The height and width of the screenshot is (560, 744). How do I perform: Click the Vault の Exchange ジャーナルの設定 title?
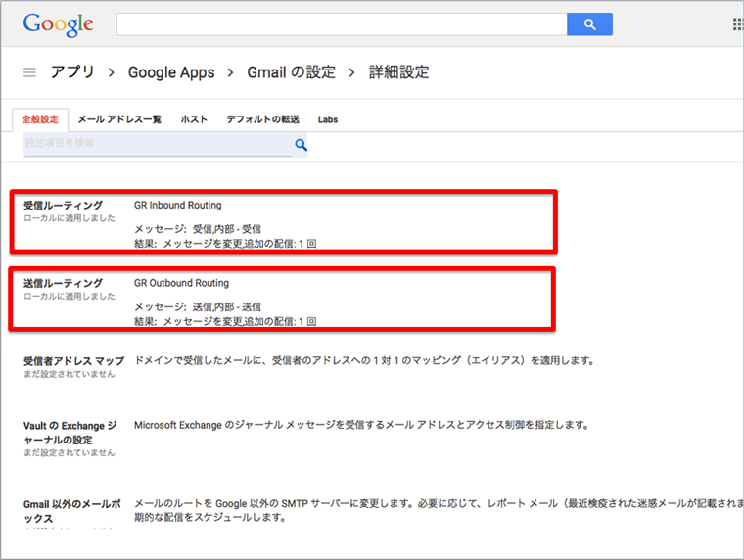point(70,433)
